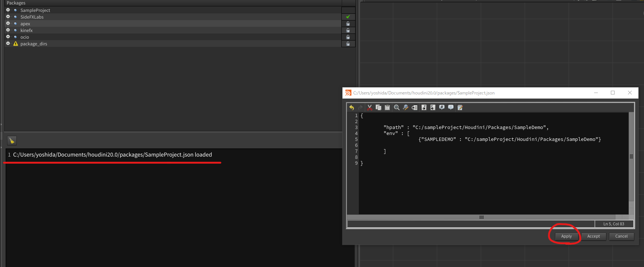Click the blue dot icon beside apex
644x267 pixels.
pos(15,24)
